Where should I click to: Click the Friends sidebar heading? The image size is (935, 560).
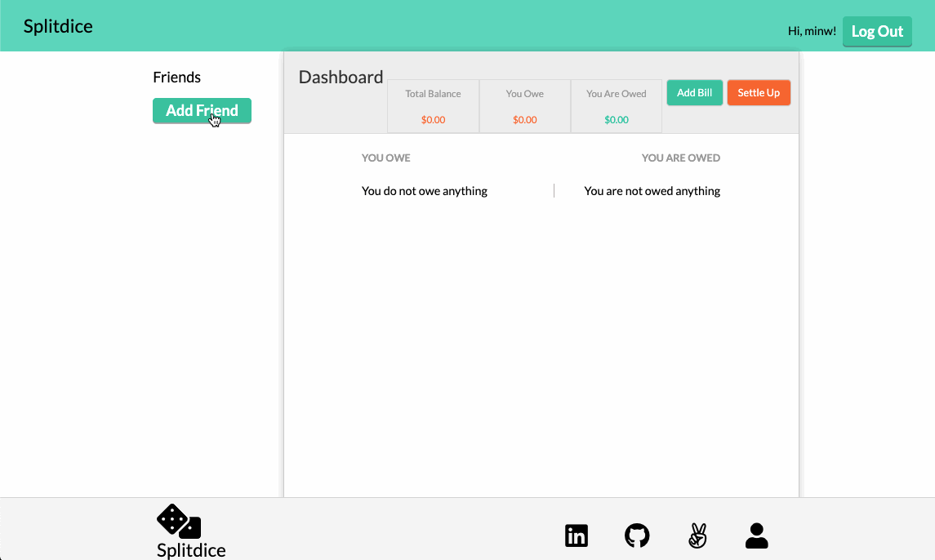(176, 77)
